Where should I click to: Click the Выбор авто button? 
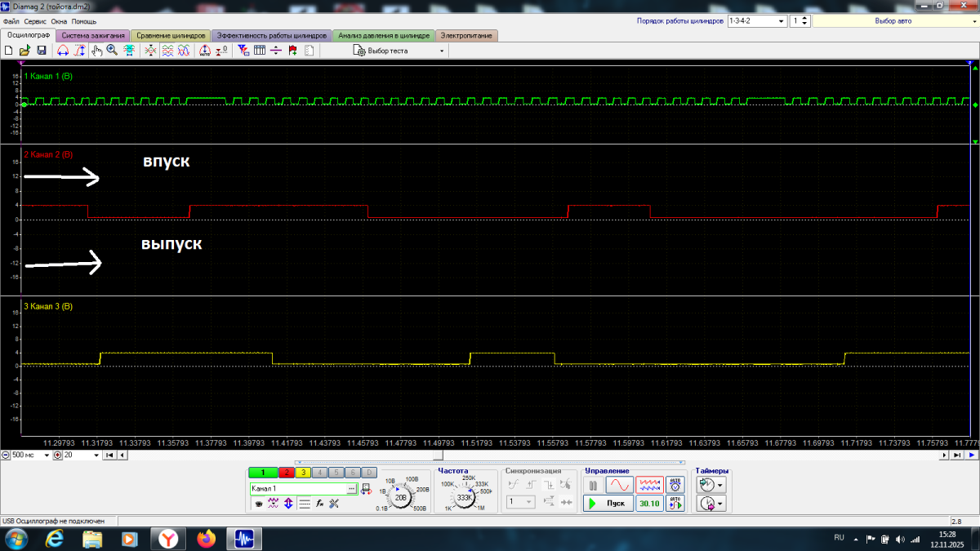tap(893, 21)
